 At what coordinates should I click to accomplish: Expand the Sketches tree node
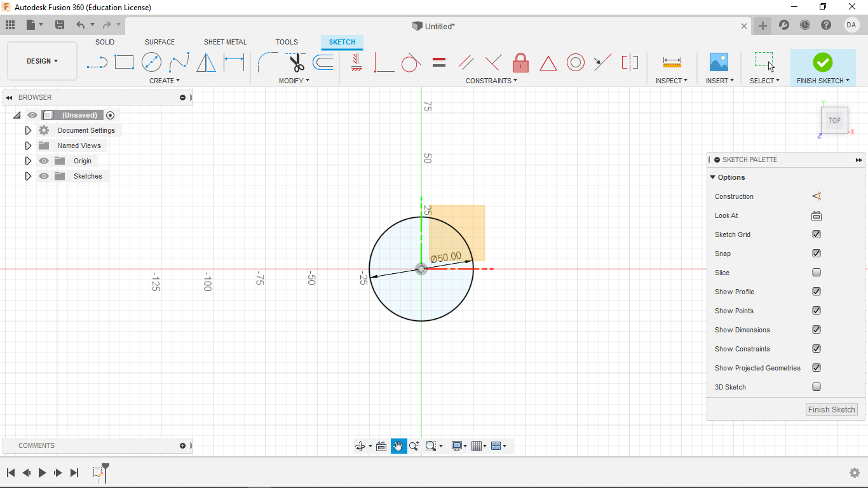pyautogui.click(x=28, y=176)
